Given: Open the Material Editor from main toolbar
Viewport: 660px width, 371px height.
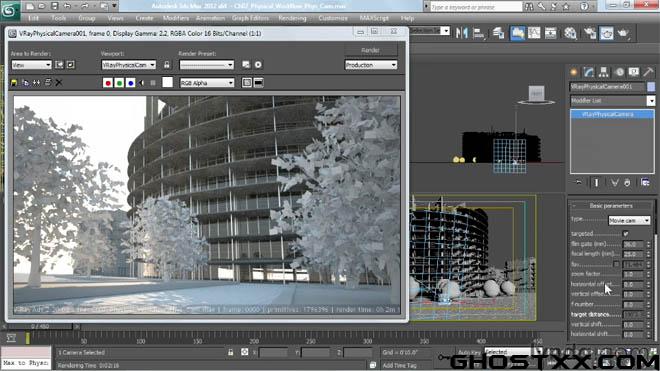Looking at the screenshot, I should 570,33.
